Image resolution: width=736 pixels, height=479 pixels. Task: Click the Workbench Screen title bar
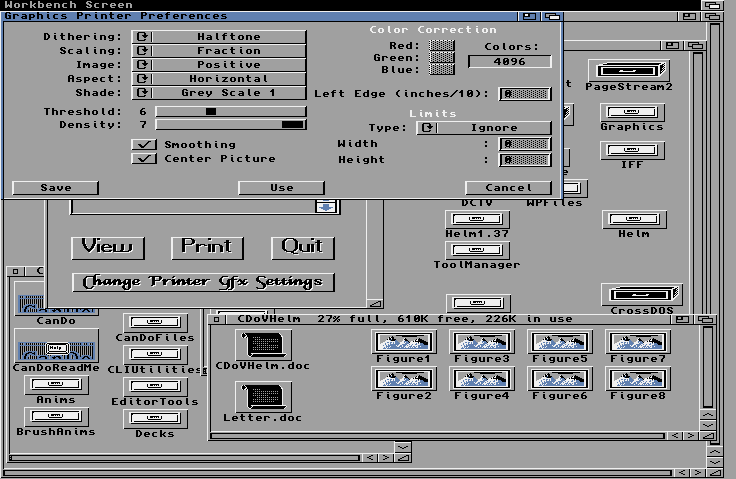(350, 5)
